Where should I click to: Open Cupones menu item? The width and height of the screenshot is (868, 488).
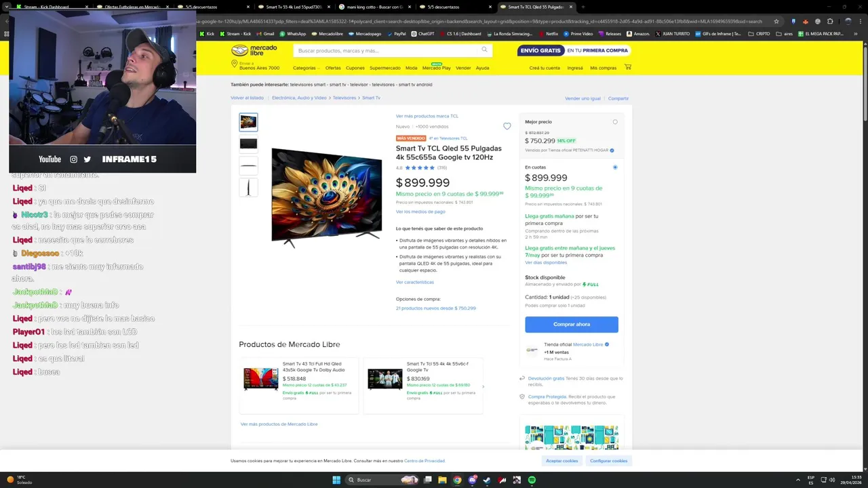(x=355, y=68)
